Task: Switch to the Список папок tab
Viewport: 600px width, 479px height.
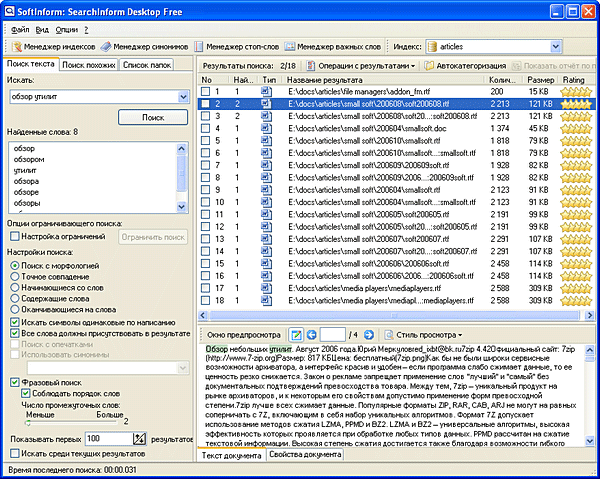Action: click(x=147, y=65)
